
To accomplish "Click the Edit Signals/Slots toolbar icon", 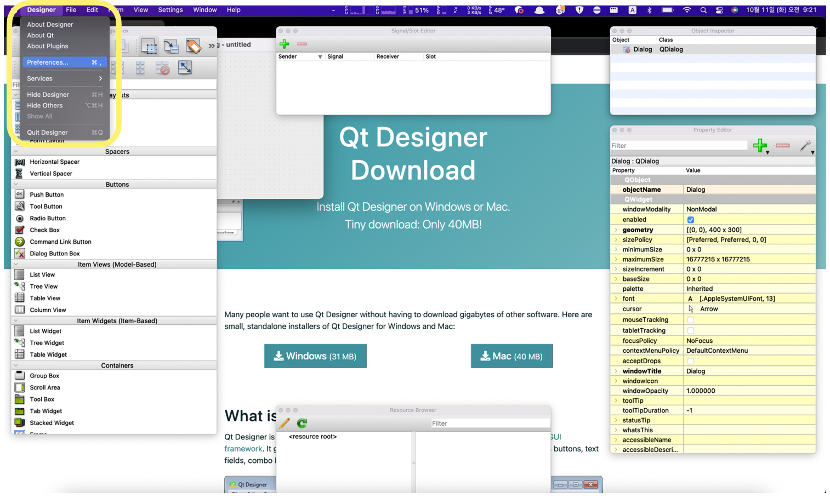I will pyautogui.click(x=171, y=47).
